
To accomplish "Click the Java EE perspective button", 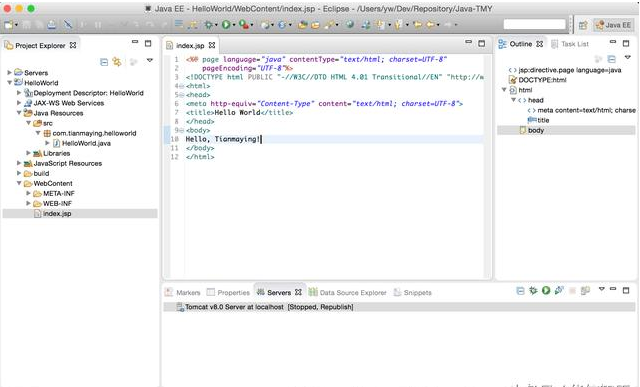I will pos(614,25).
